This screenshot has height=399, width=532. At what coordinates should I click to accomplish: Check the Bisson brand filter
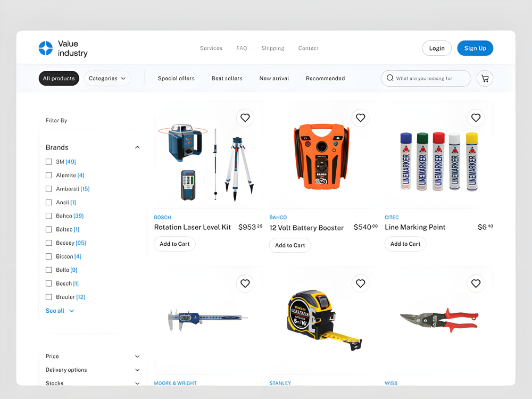49,256
